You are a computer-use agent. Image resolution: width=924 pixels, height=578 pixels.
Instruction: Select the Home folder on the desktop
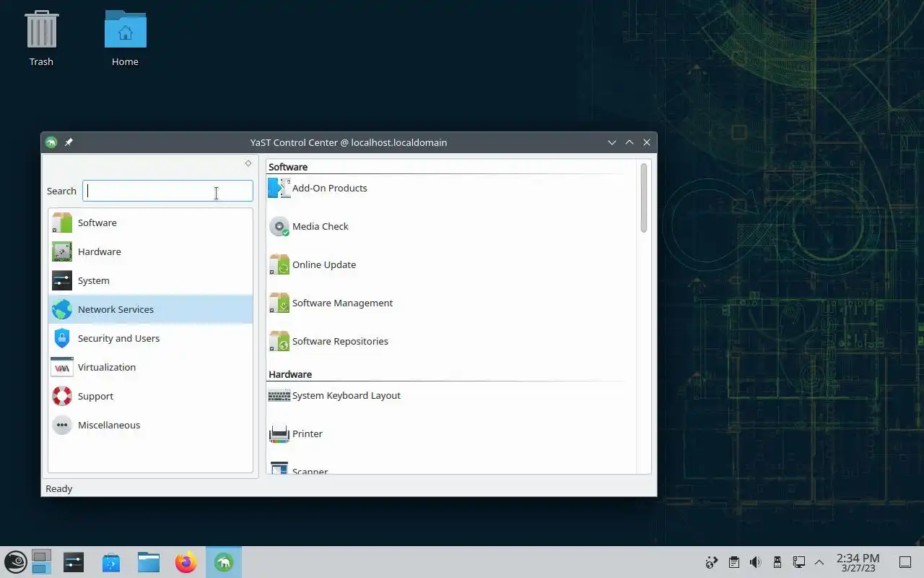125,38
